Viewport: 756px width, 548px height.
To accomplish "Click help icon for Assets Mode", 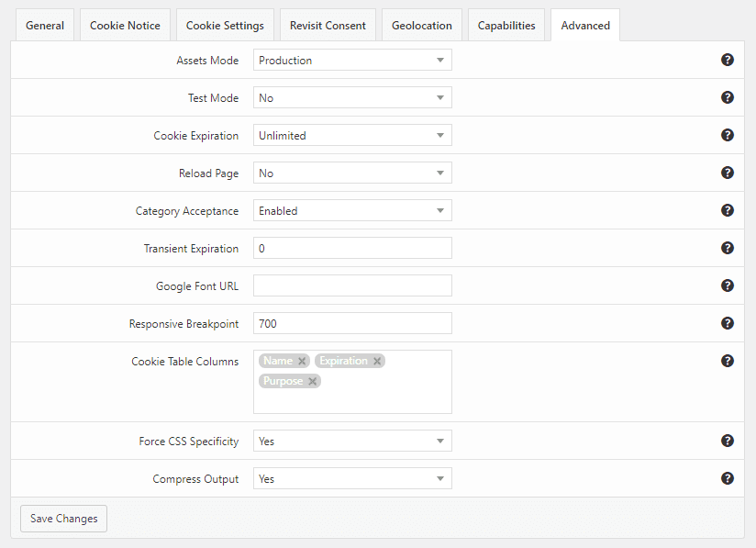I will [x=727, y=60].
